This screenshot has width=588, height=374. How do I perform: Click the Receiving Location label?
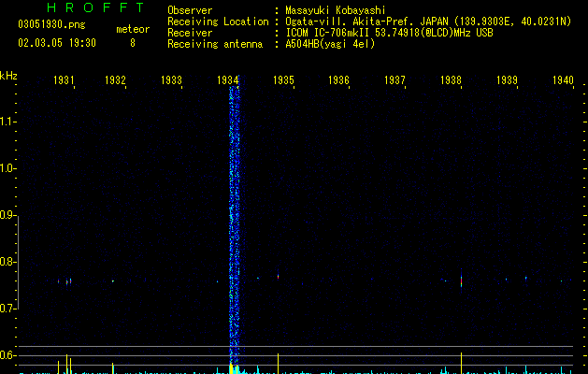[218, 22]
